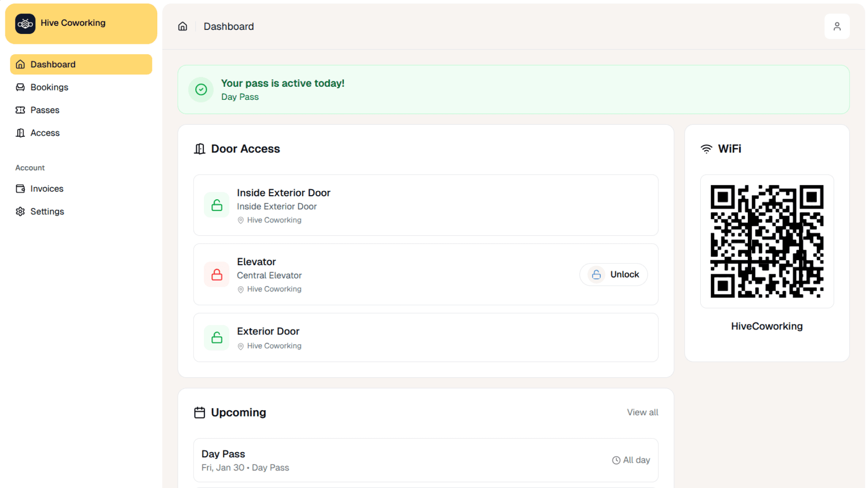Open Invoices under Account

(47, 189)
